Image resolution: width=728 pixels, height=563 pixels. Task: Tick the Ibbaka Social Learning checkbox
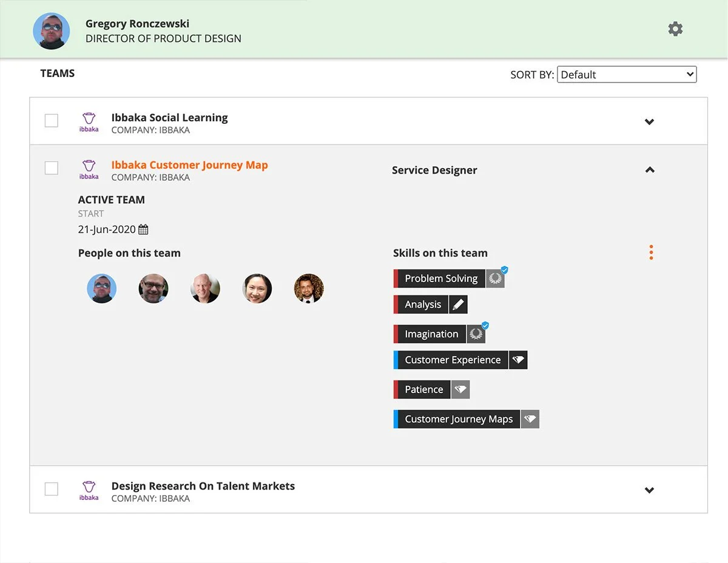pyautogui.click(x=52, y=121)
